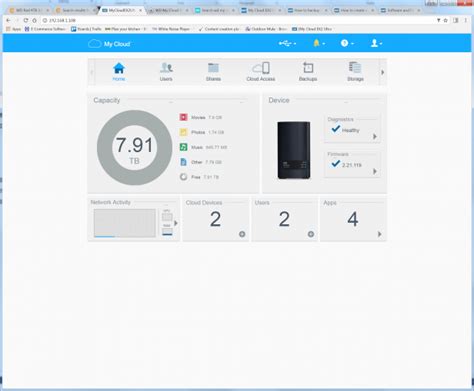The height and width of the screenshot is (391, 474).
Task: Expand the Apps panel arrow
Action: (379, 234)
